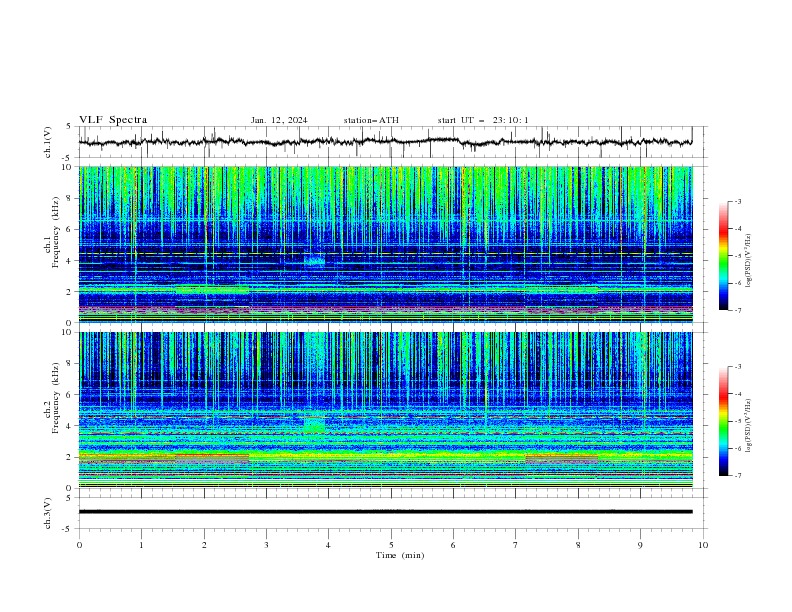Click the date 'Jan. 12, 2024'
Image resolution: width=792 pixels, height=612 pixels.
279,120
